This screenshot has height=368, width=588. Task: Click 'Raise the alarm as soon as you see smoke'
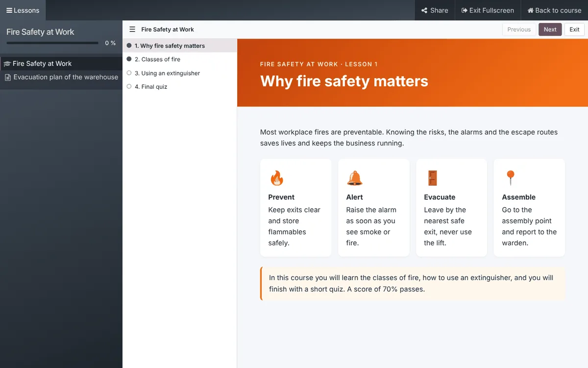[371, 226]
